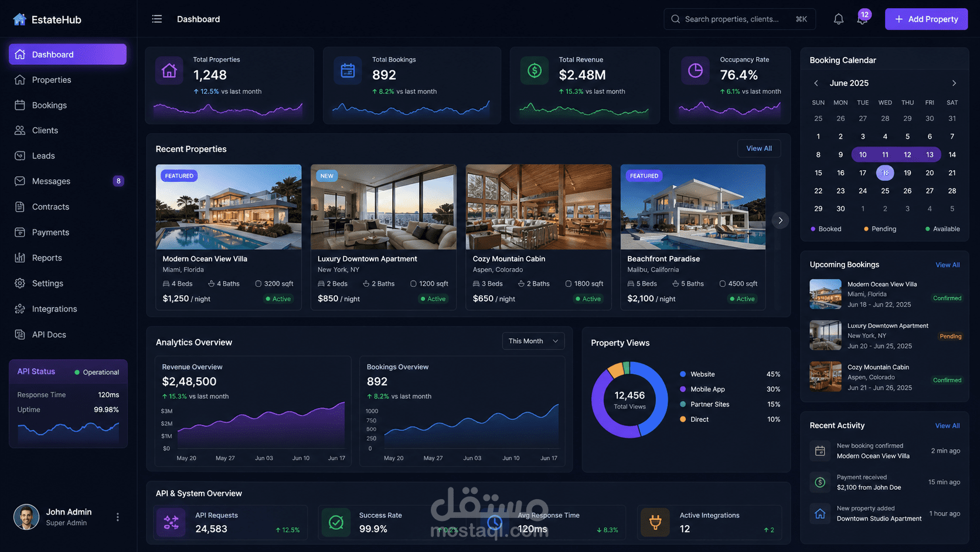
Task: Open John Admin's three-dot options menu
Action: (118, 517)
